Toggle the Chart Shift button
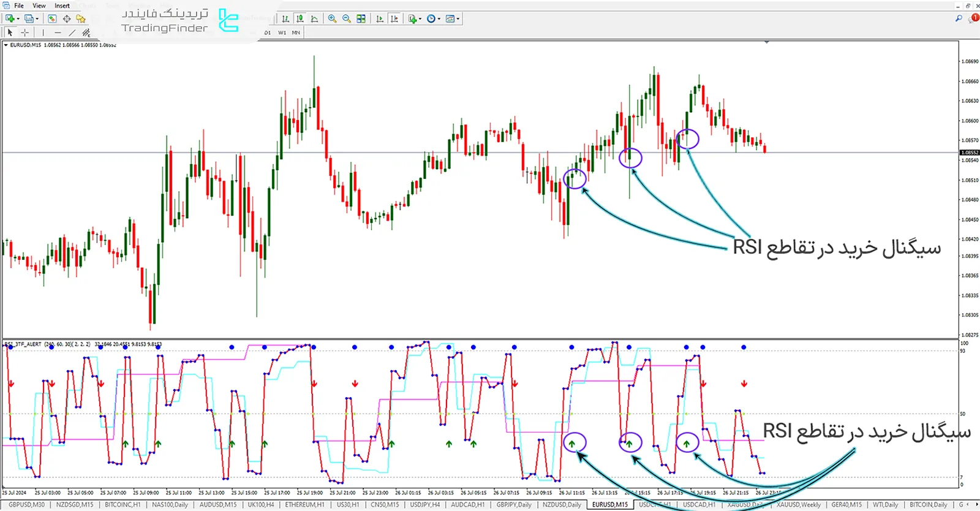This screenshot has width=980, height=511. click(394, 19)
